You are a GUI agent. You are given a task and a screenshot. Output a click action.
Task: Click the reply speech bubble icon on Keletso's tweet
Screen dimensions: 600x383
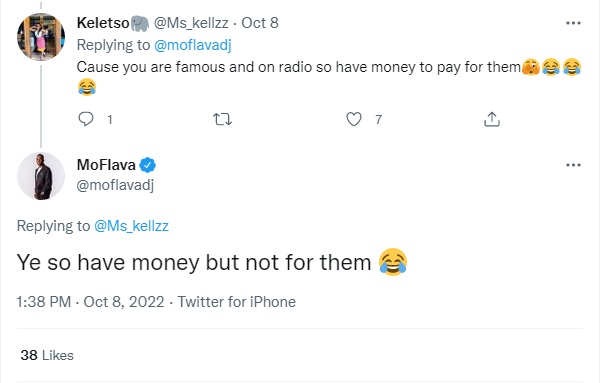86,119
